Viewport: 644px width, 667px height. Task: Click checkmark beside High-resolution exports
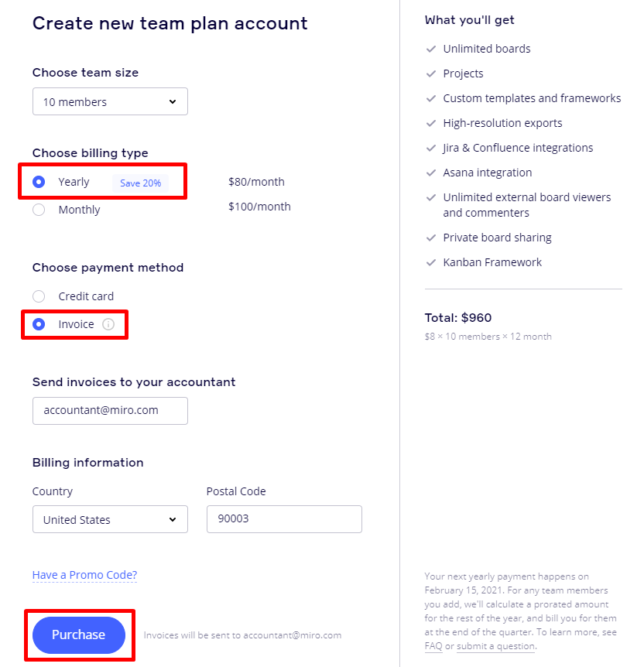pos(431,123)
